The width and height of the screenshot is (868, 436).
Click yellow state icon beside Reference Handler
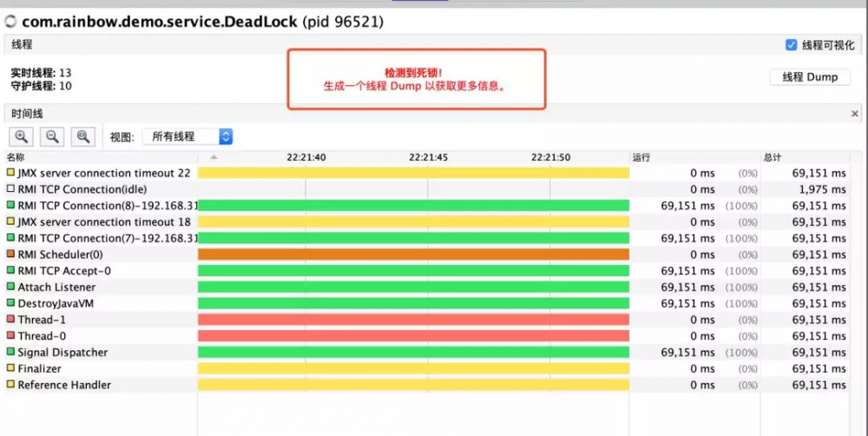10,384
